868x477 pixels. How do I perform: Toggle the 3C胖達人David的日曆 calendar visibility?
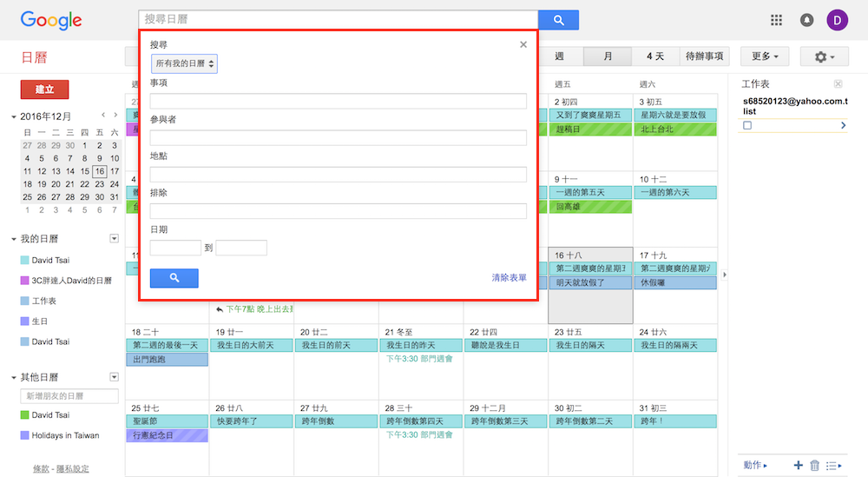click(24, 281)
